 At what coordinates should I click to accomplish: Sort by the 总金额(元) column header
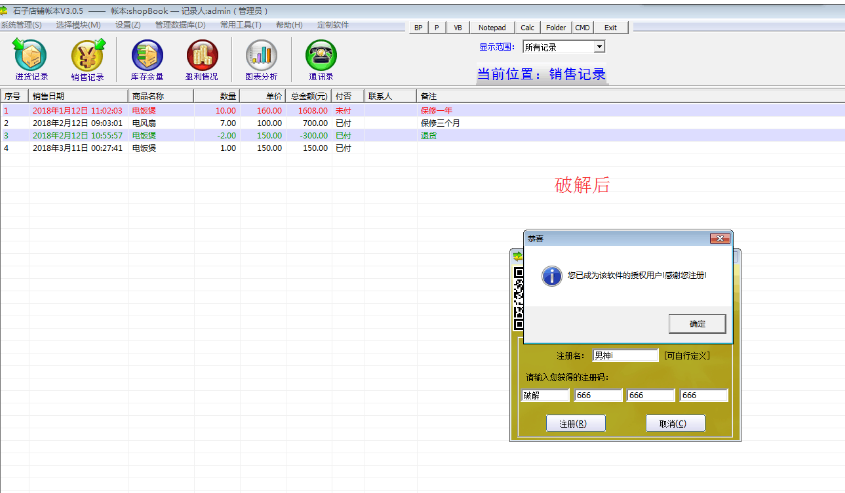coord(308,96)
